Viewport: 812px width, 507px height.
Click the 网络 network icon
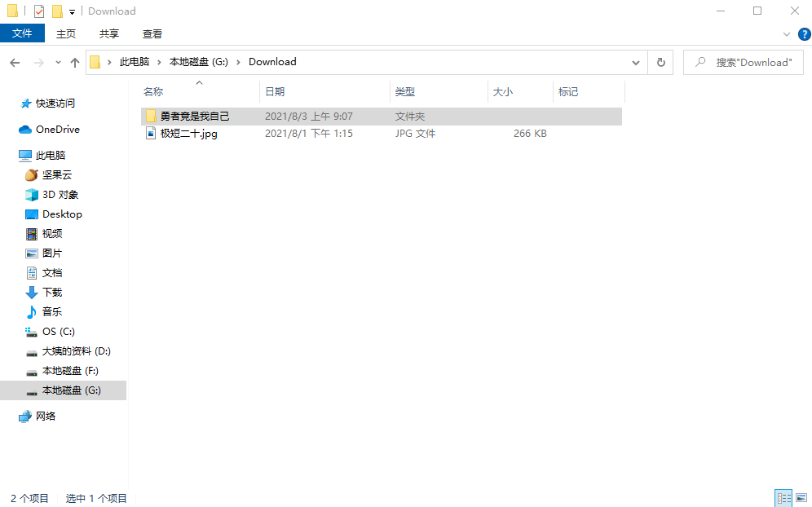coord(24,417)
